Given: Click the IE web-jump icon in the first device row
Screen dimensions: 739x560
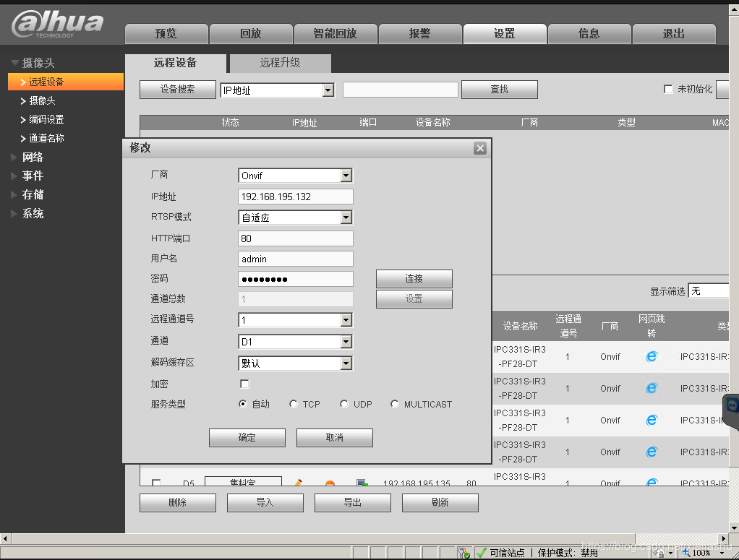Looking at the screenshot, I should (x=652, y=356).
